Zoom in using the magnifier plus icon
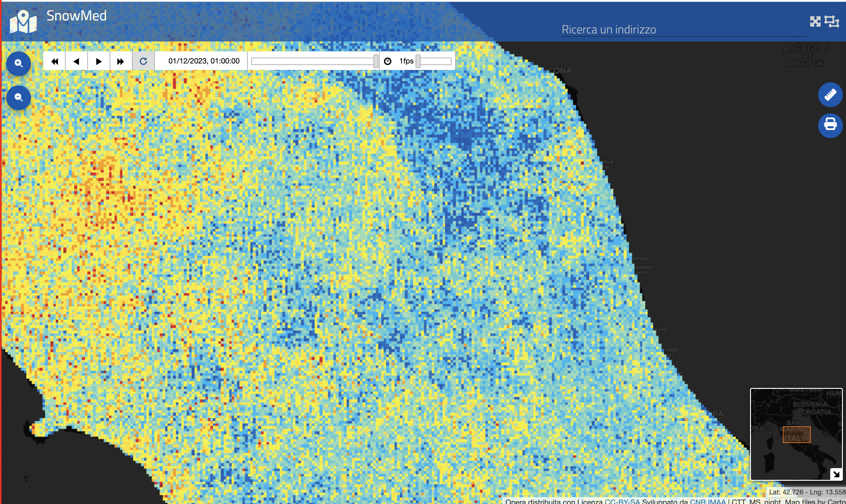This screenshot has height=504, width=846. (x=18, y=63)
